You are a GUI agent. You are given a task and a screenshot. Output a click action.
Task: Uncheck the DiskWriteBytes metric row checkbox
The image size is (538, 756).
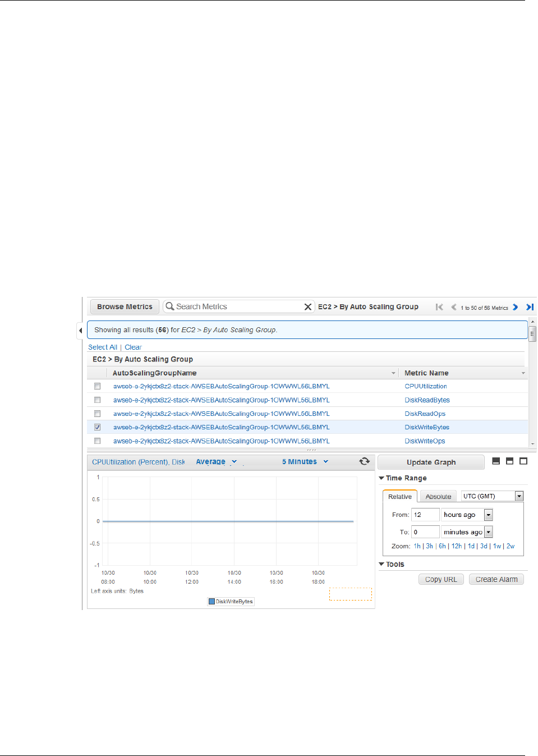[x=97, y=427]
